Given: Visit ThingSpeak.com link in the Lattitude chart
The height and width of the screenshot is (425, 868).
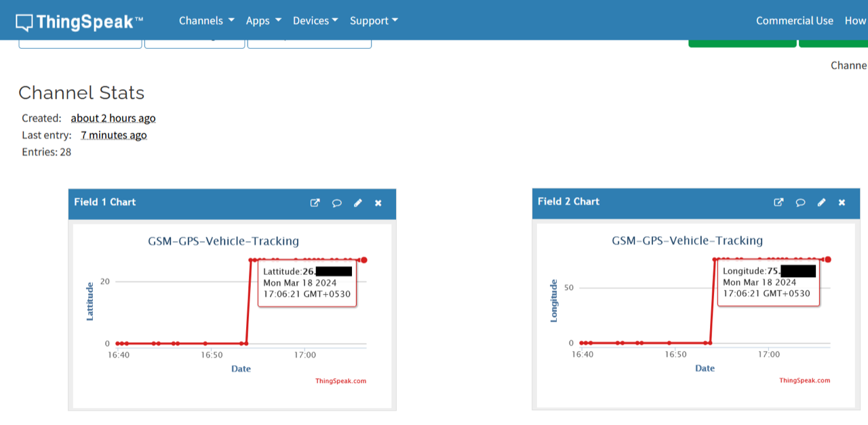Looking at the screenshot, I should pos(340,381).
